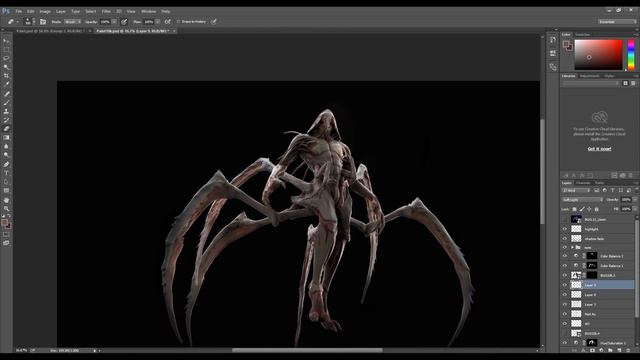Show the top hidden layer's visibility box
This screenshot has width=640, height=360.
[565, 219]
